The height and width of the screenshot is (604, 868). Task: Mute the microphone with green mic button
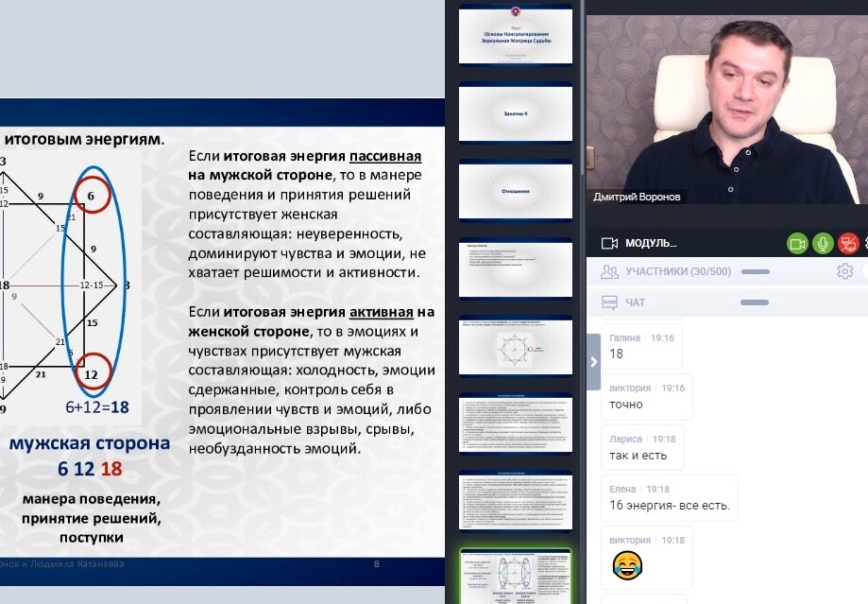tap(823, 243)
